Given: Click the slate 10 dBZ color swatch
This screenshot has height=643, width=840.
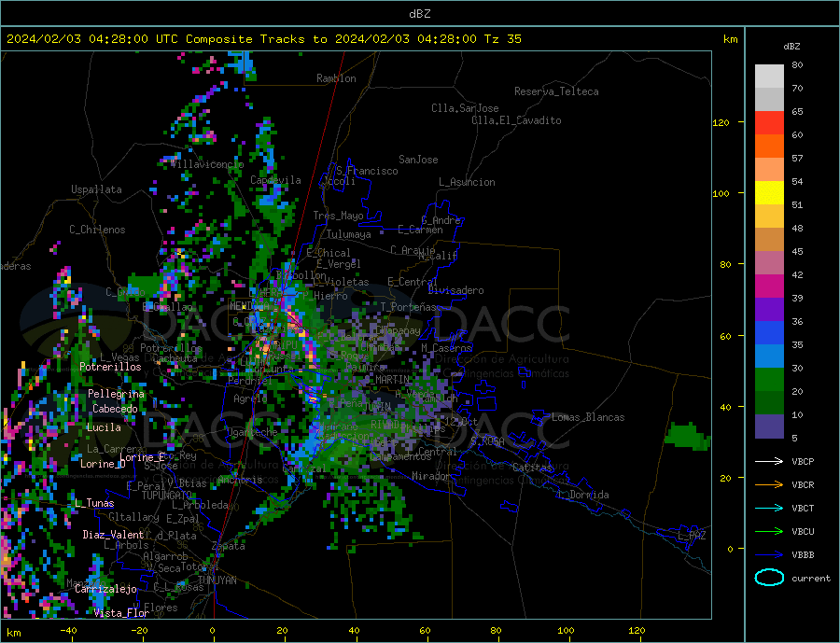Looking at the screenshot, I should (769, 426).
